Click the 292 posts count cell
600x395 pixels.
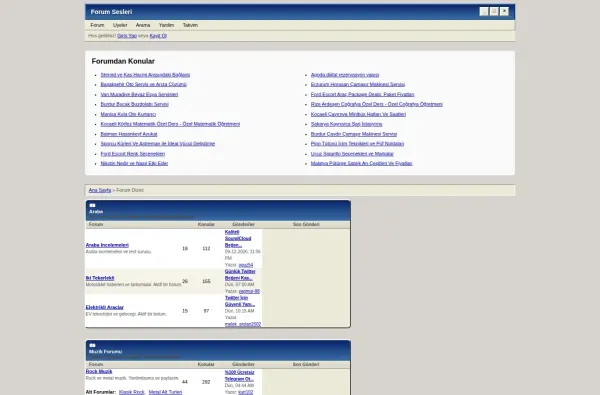pos(206,382)
